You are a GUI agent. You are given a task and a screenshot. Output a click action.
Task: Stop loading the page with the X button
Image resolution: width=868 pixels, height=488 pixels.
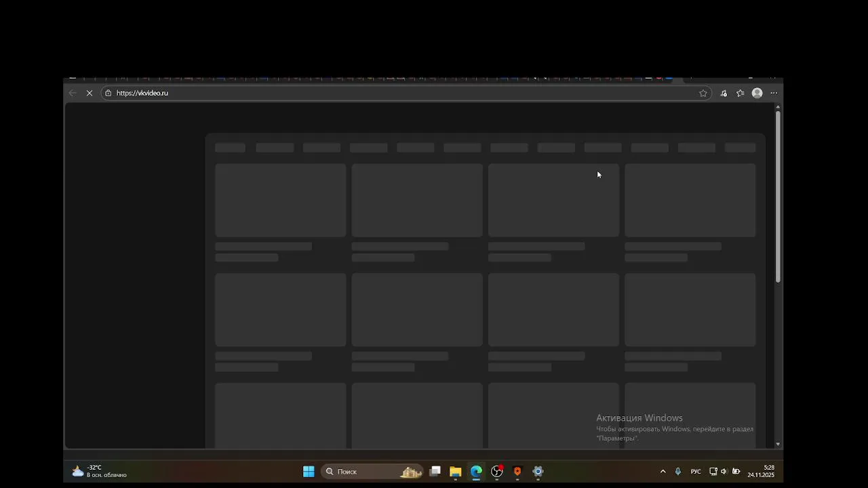coord(90,93)
